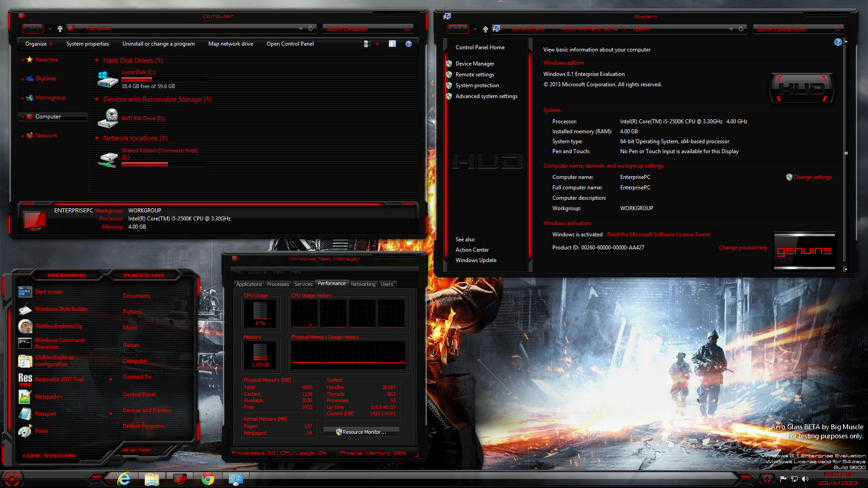Click the red Start orb
This screenshot has height=488, width=868.
click(11, 479)
